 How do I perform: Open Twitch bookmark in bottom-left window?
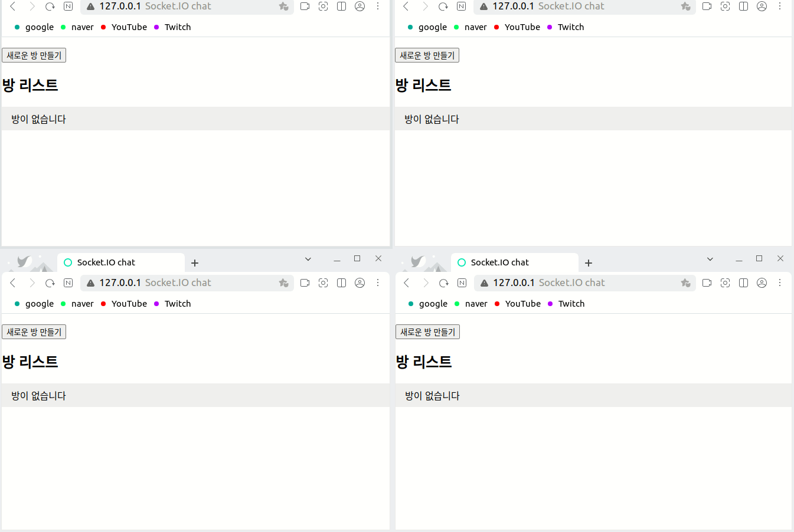(x=172, y=304)
